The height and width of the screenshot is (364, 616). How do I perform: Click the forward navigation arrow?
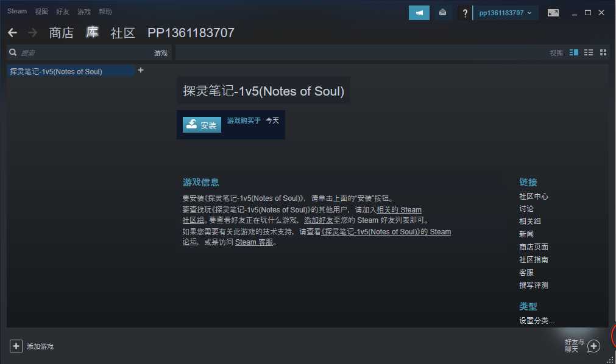click(33, 33)
